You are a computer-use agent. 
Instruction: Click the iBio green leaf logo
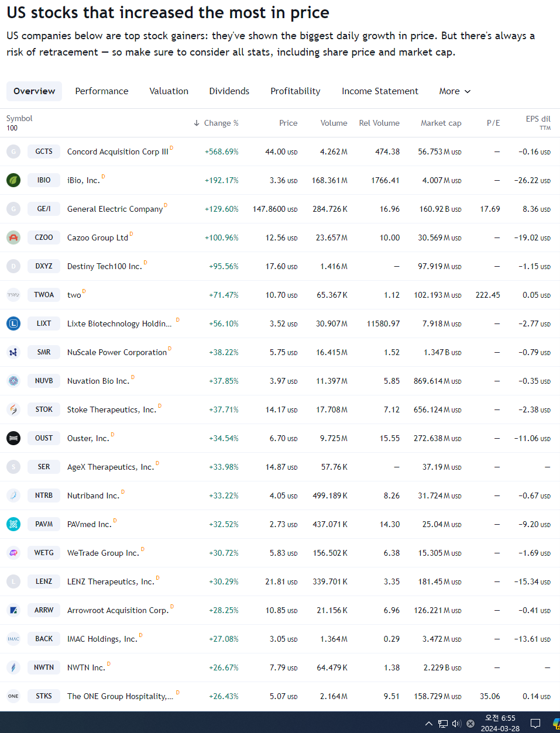13,180
